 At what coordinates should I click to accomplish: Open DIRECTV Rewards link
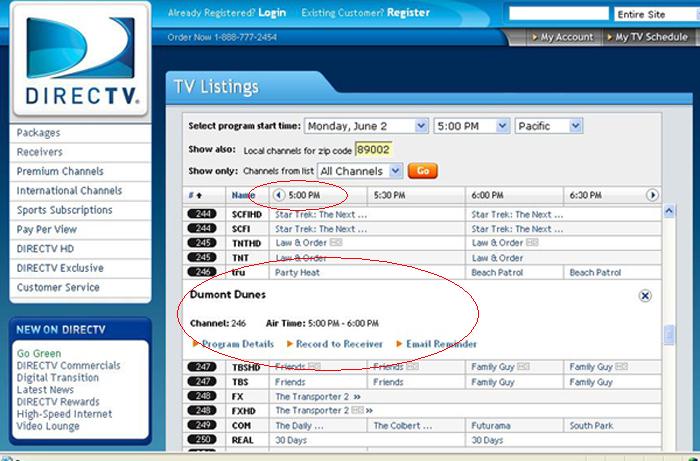(x=58, y=402)
